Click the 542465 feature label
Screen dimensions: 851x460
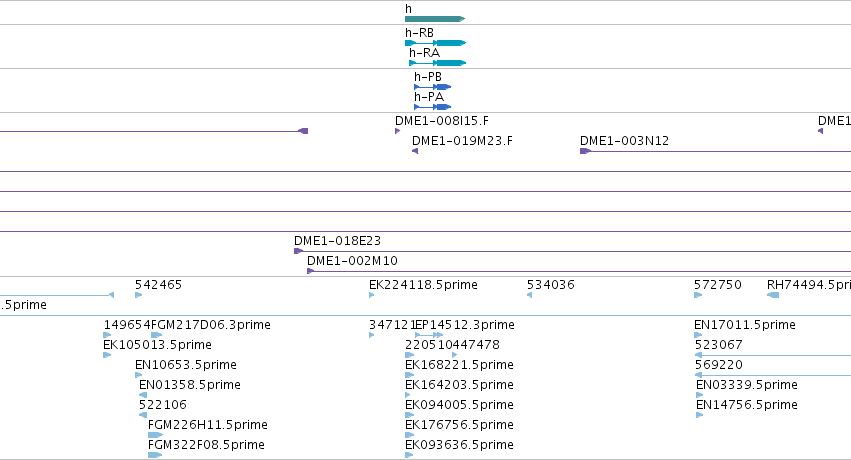click(158, 285)
